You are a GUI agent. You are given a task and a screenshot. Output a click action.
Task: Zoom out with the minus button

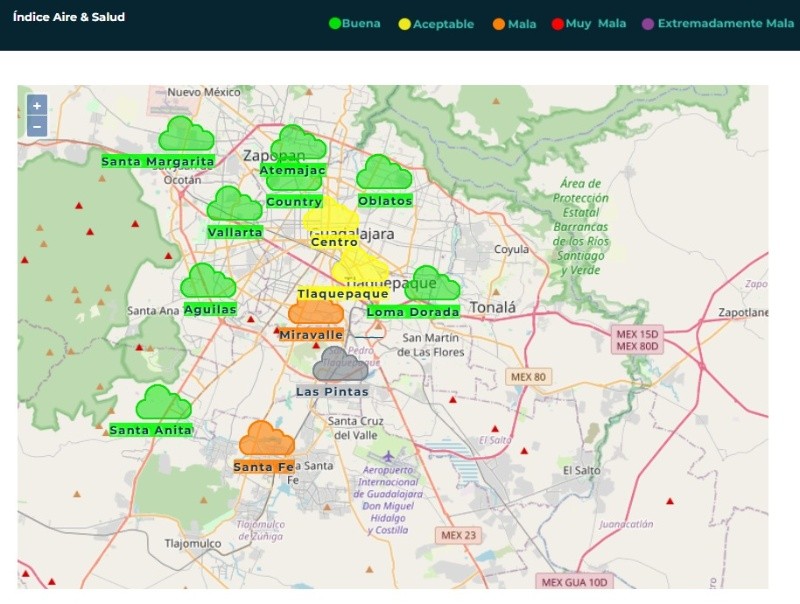pyautogui.click(x=37, y=126)
